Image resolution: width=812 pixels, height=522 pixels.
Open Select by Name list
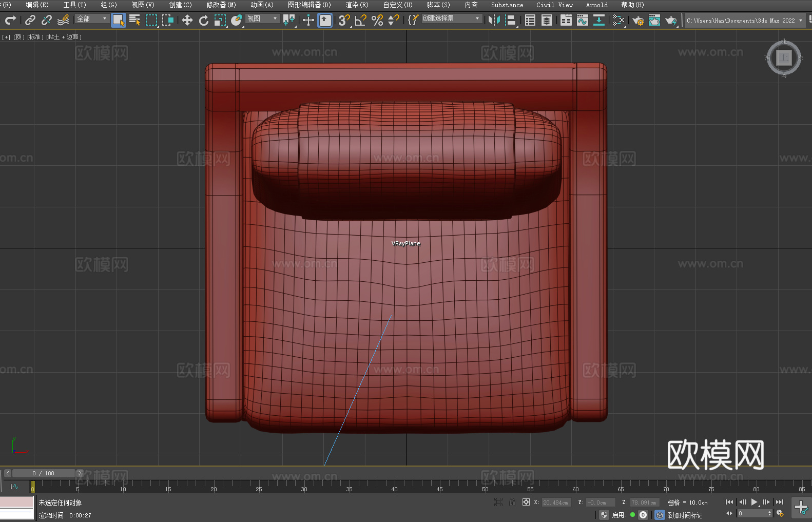pos(135,20)
